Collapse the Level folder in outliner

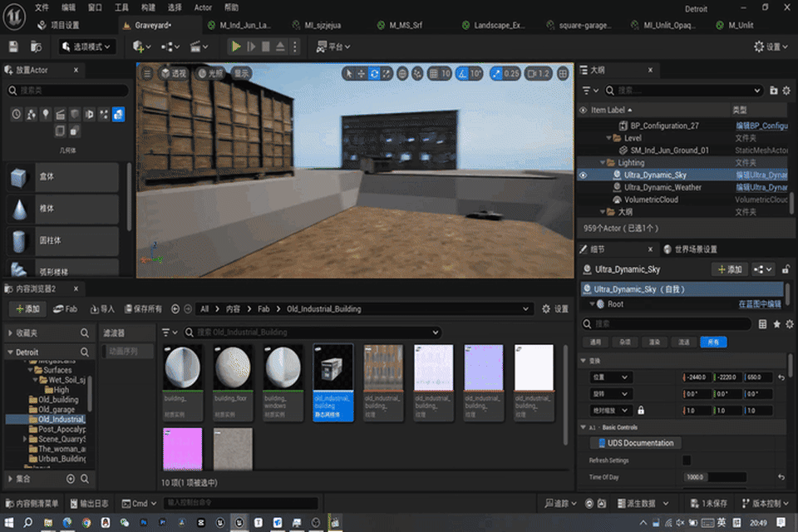pos(608,138)
